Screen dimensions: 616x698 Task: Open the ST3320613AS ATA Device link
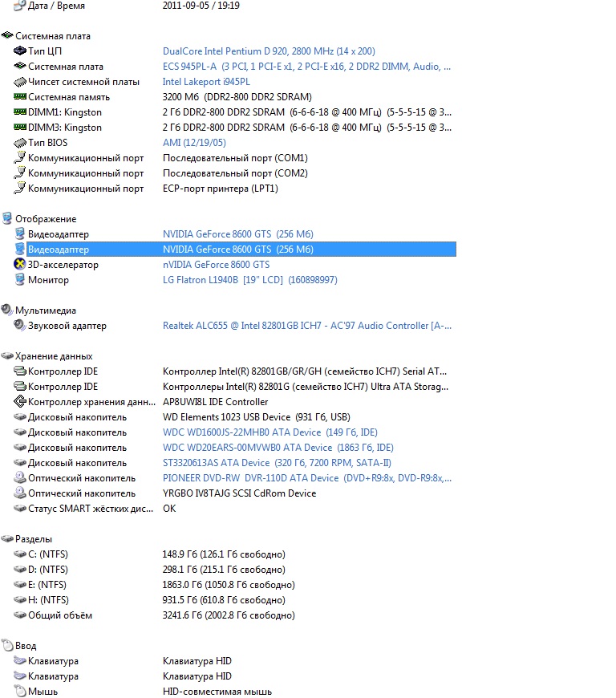click(x=277, y=462)
